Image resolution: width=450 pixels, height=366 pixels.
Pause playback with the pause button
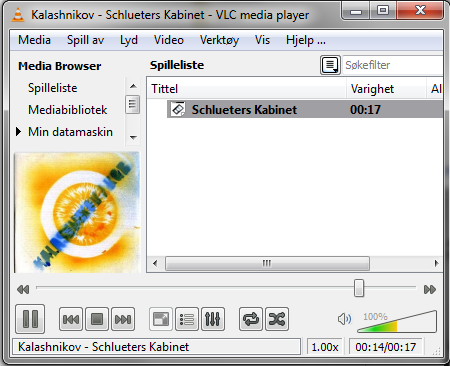pyautogui.click(x=30, y=319)
